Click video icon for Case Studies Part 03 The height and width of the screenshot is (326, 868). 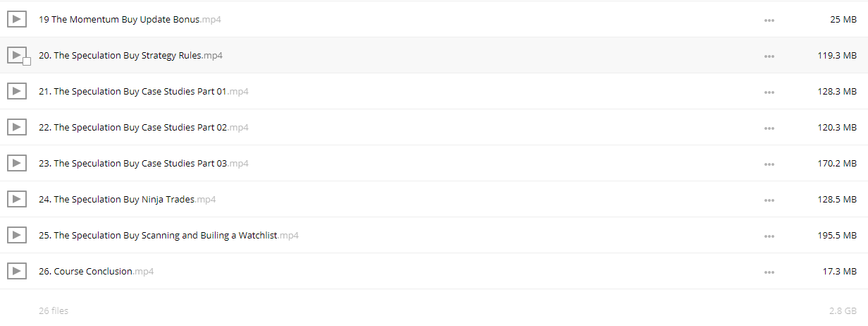pos(17,163)
